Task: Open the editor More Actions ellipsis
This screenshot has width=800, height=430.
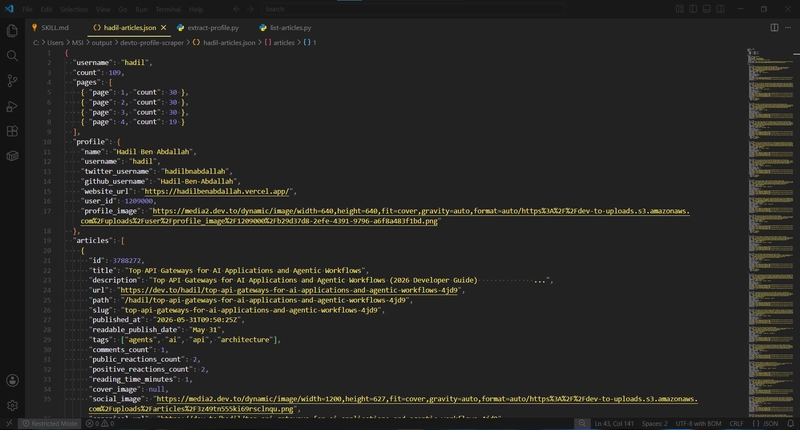Action: click(788, 28)
